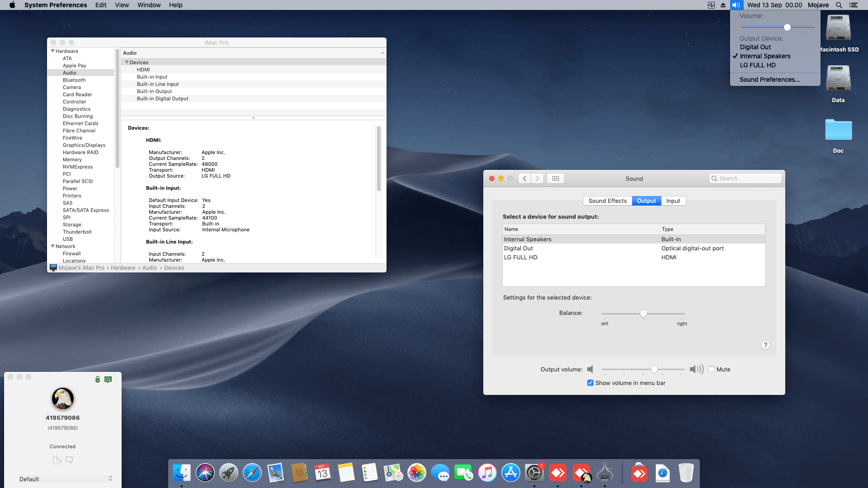This screenshot has width=868, height=488.
Task: Click the back arrow in Sound window
Action: (x=524, y=178)
